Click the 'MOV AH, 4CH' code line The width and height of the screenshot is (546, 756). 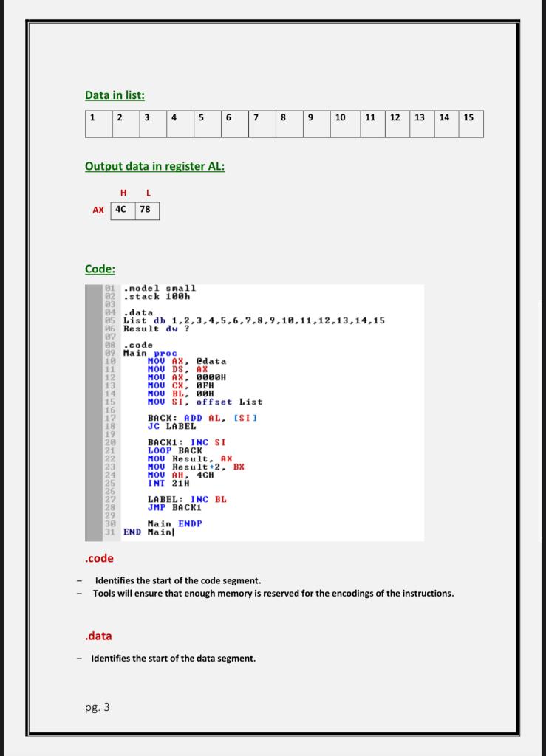(181, 475)
